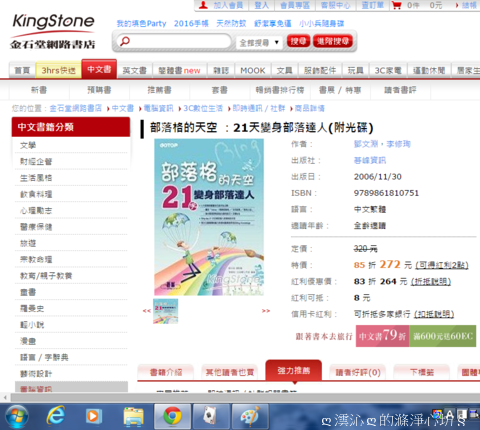Open the 運動休閒 tab
This screenshot has width=480, height=430.
(429, 70)
